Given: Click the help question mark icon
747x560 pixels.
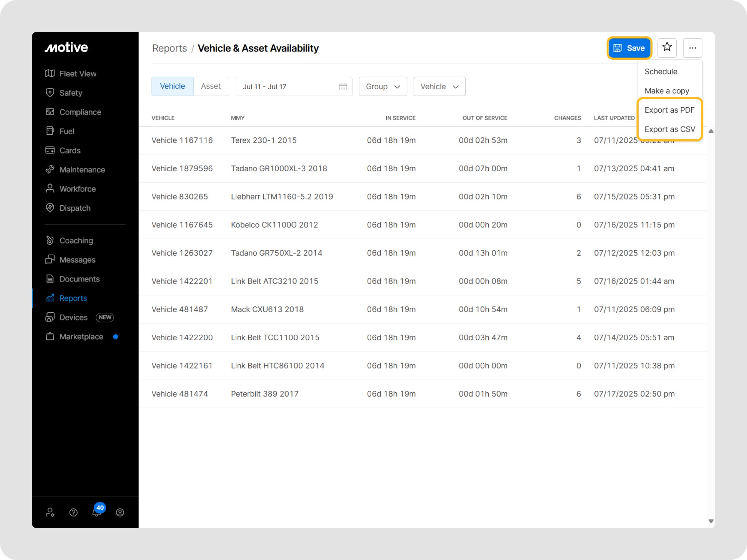Looking at the screenshot, I should pos(73,512).
